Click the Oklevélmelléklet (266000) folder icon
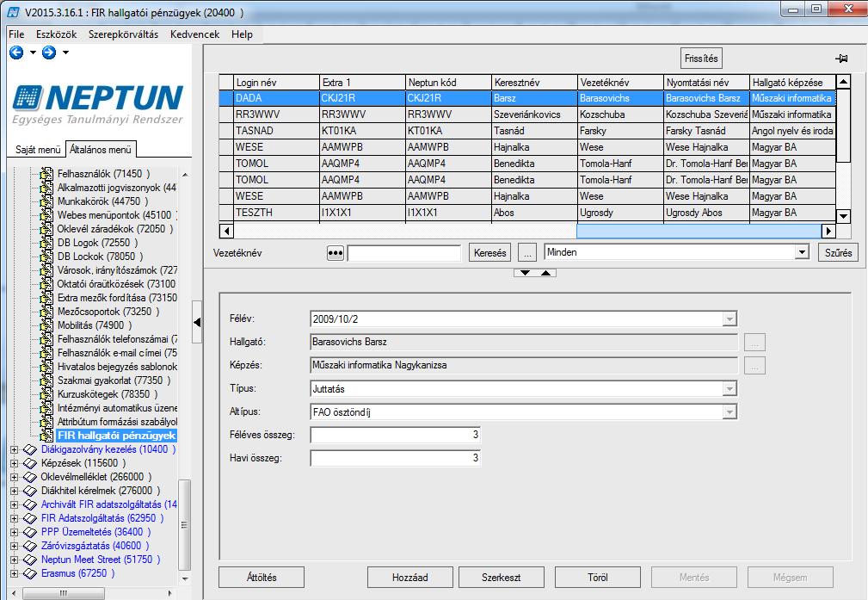This screenshot has width=868, height=600. (30, 477)
